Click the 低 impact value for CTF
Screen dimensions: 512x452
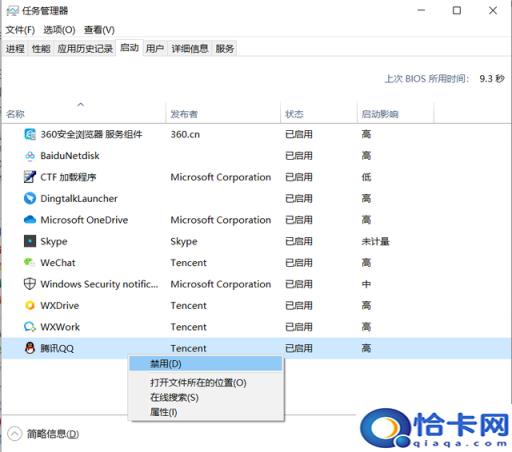point(366,177)
